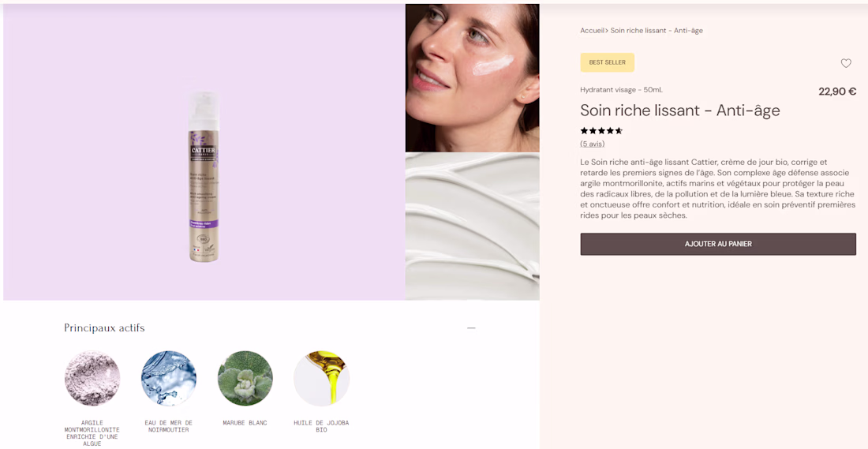Viewport: 868px width, 449px height.
Task: Select the Argile montmorillonite ingredient icon
Action: pos(92,379)
